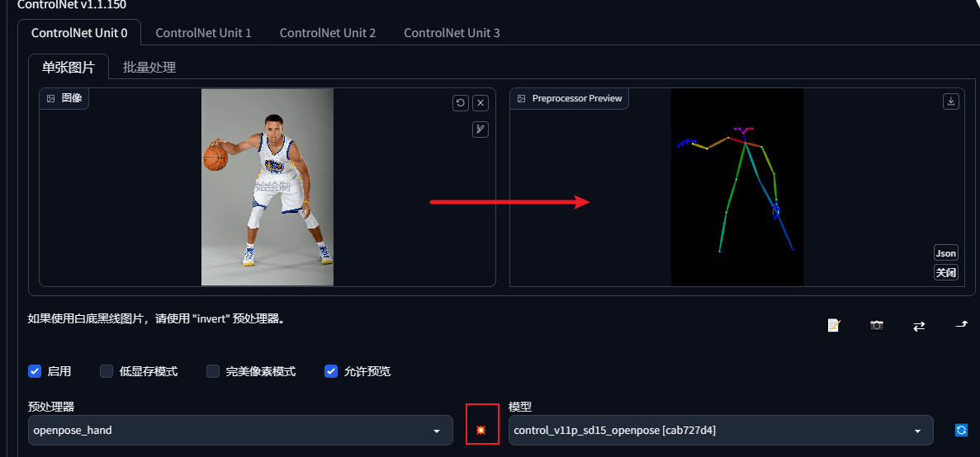Open new canvas notepad icon
This screenshot has width=980, height=457.
834,325
